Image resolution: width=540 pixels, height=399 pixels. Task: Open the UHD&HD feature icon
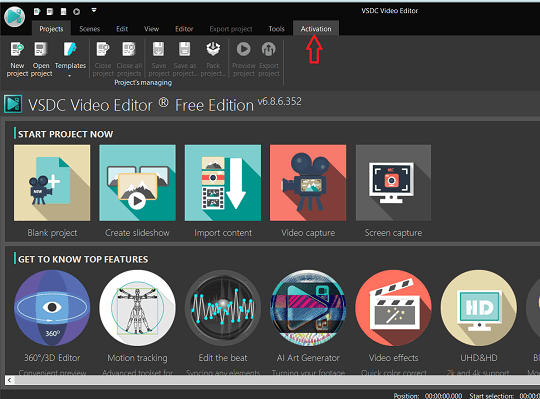click(479, 308)
